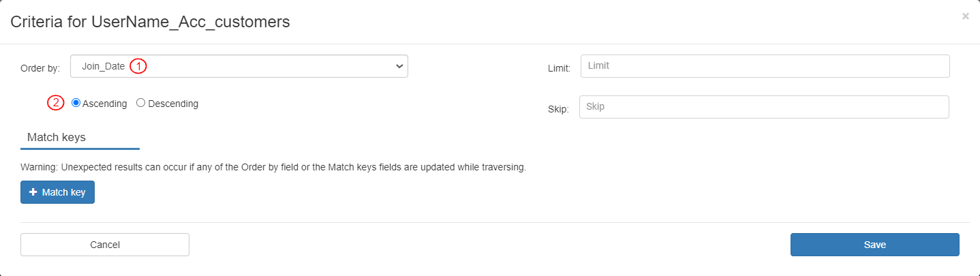
Task: Close the Criteria dialog with the X
Action: (x=965, y=16)
